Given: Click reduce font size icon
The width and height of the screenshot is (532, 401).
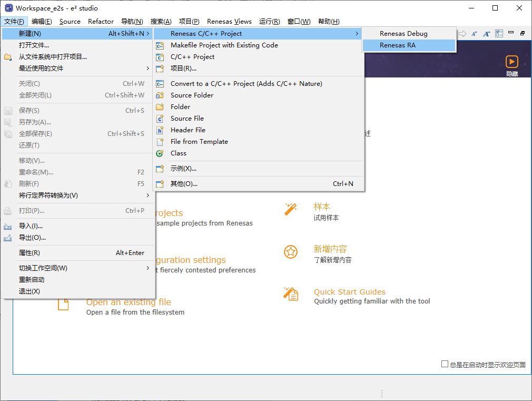Looking at the screenshot, I should pyautogui.click(x=474, y=34).
